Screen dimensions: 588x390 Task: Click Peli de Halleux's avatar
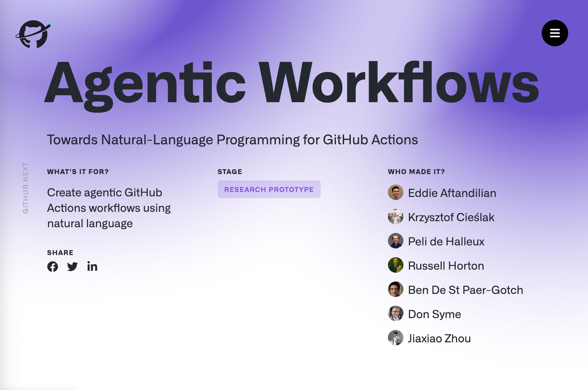pos(396,241)
